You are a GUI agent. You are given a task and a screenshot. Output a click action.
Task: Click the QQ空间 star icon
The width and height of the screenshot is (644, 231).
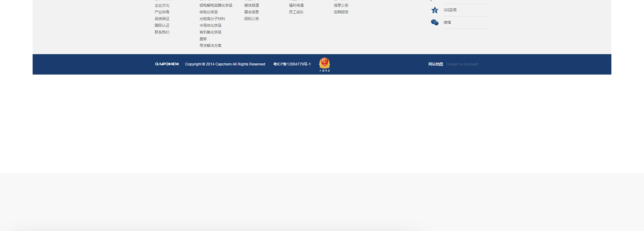pyautogui.click(x=435, y=10)
